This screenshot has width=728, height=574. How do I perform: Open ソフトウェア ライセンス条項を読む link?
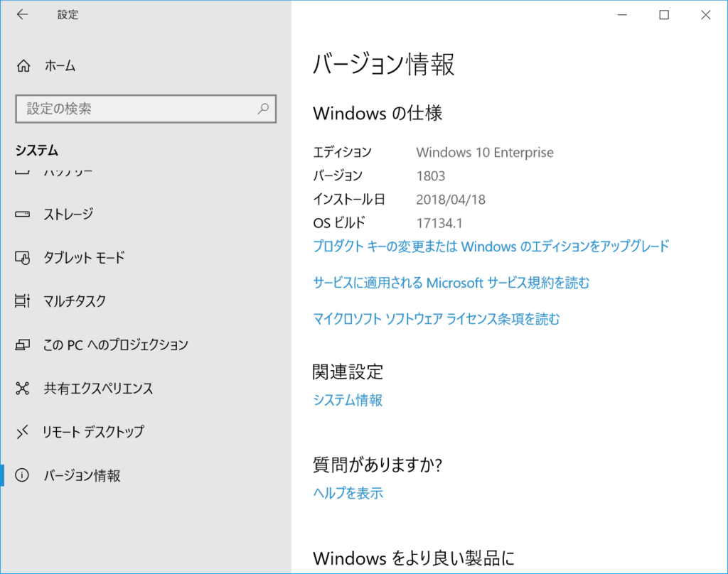pyautogui.click(x=437, y=319)
